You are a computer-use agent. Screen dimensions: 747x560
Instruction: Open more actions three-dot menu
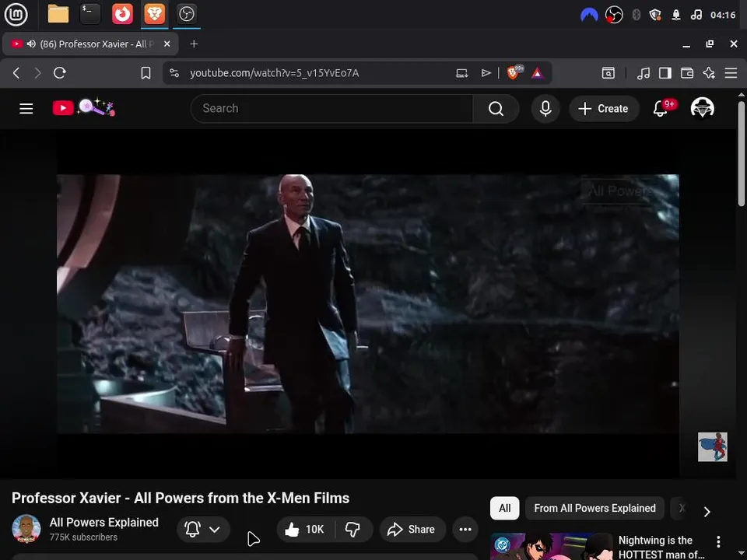coord(465,529)
